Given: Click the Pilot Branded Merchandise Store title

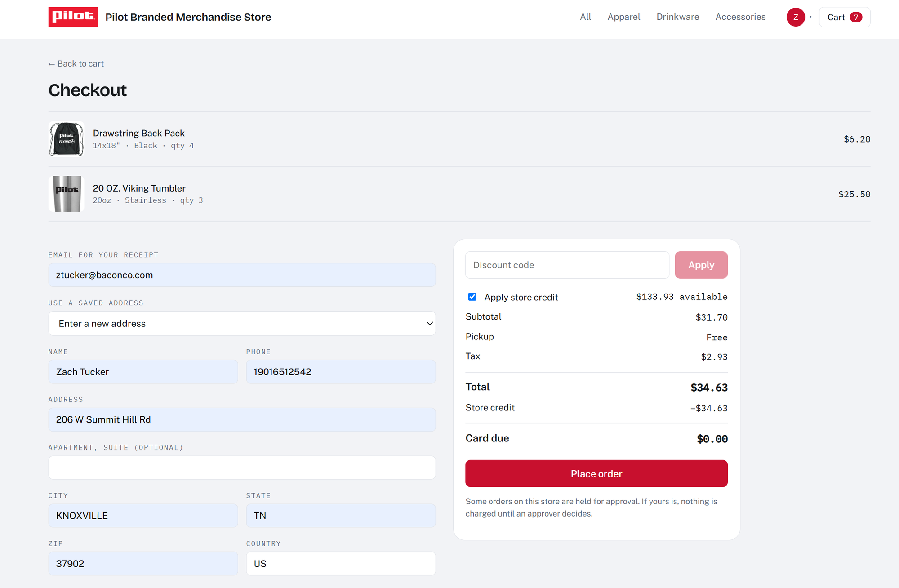Looking at the screenshot, I should [x=188, y=17].
